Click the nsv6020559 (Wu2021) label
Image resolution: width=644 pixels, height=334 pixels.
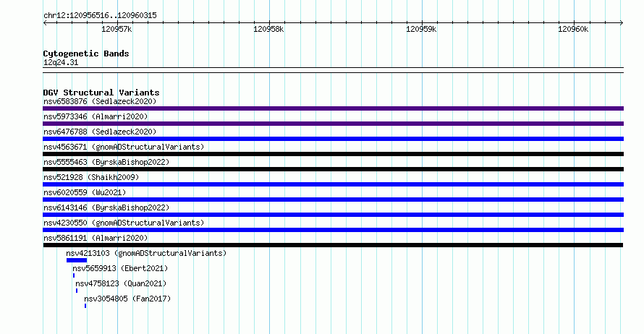(x=85, y=192)
